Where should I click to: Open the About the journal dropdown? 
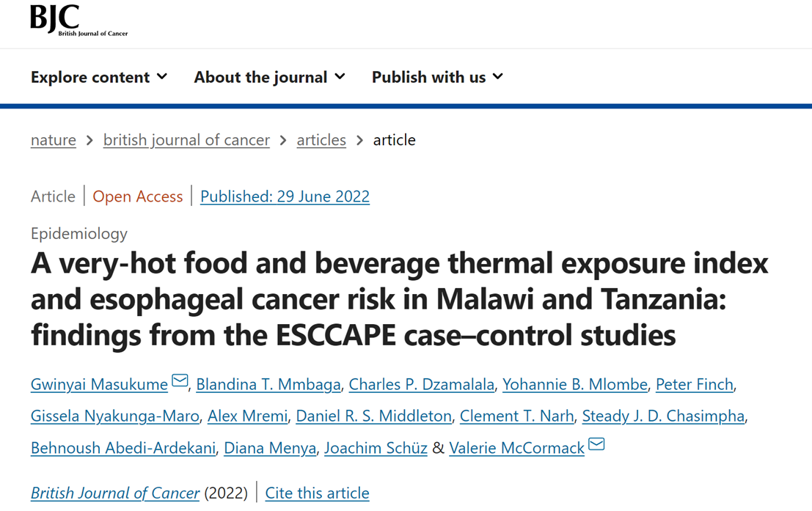[x=269, y=77]
